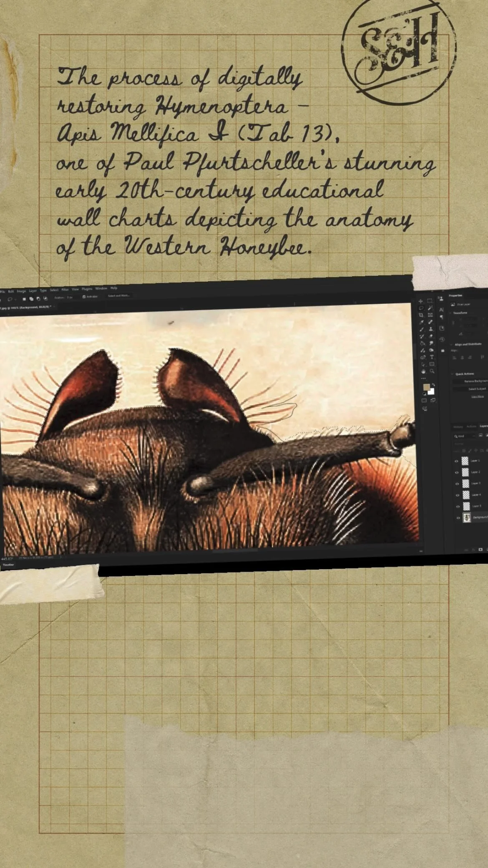Click the View More link

coord(478,396)
